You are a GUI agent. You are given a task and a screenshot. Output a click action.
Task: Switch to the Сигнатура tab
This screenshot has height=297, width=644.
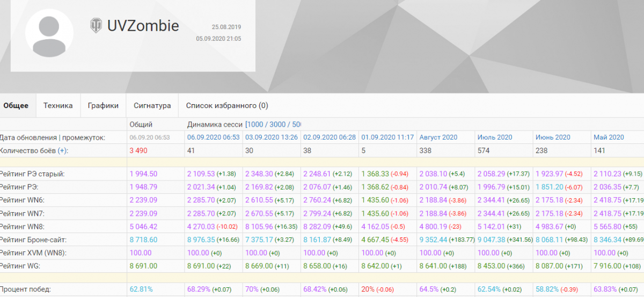[152, 106]
